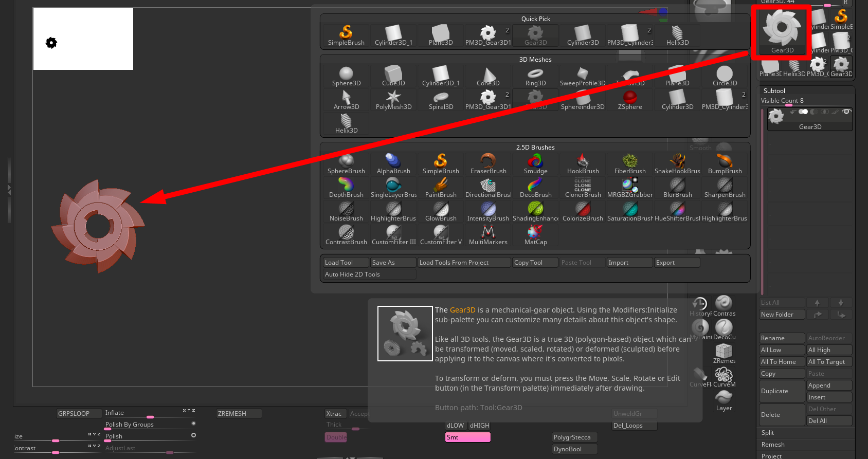Toggle Auto Hide 2D Tools
The height and width of the screenshot is (459, 868).
click(370, 274)
